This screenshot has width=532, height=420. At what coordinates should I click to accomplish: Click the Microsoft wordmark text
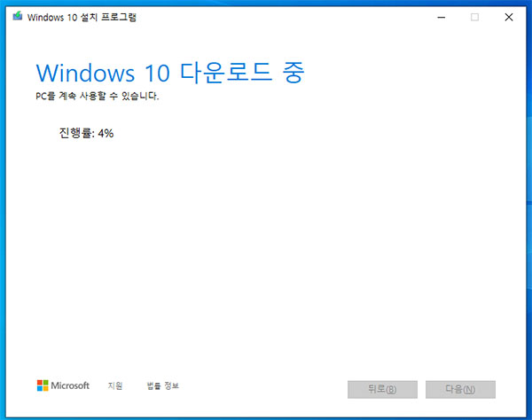click(x=70, y=386)
